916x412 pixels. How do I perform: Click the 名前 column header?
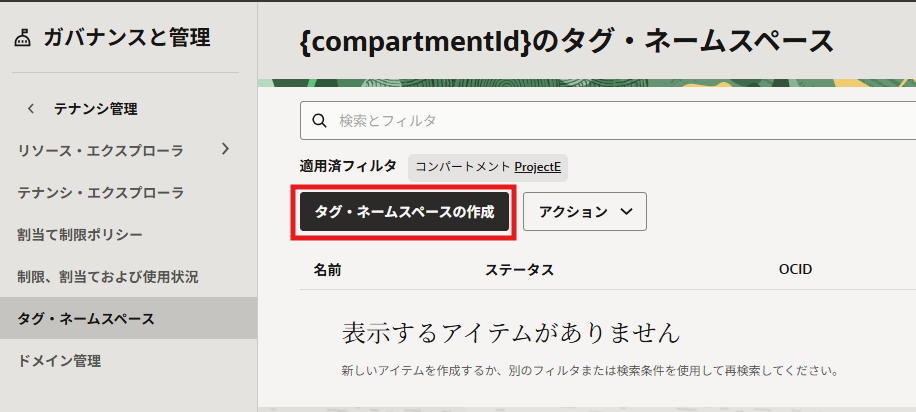pos(327,270)
